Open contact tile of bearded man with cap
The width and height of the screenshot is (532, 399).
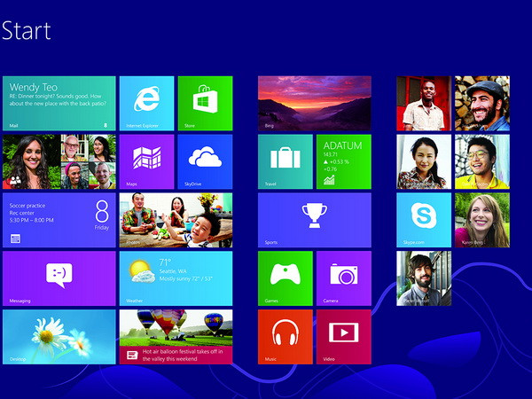482,104
